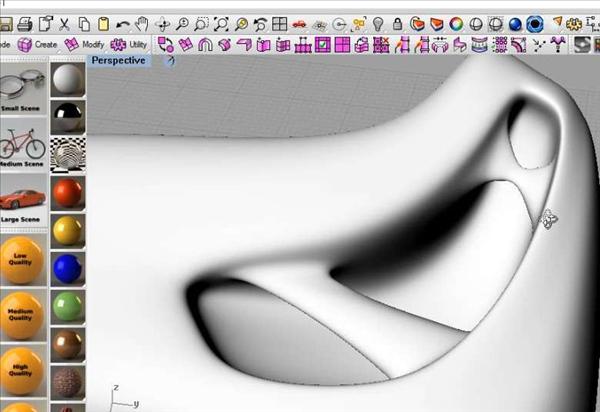This screenshot has height=412, width=600.
Task: Click the High Quality orange button
Action: pos(21,371)
